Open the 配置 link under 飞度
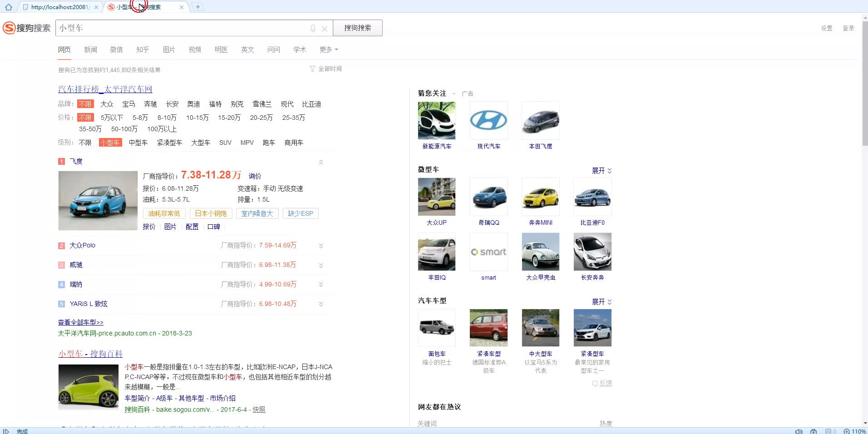Viewport: 868px width, 434px height. click(192, 227)
